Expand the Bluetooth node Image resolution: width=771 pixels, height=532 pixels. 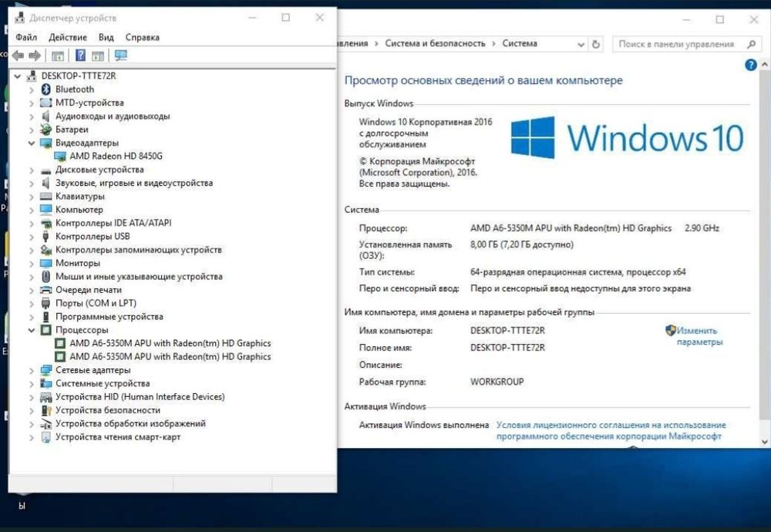click(x=32, y=89)
